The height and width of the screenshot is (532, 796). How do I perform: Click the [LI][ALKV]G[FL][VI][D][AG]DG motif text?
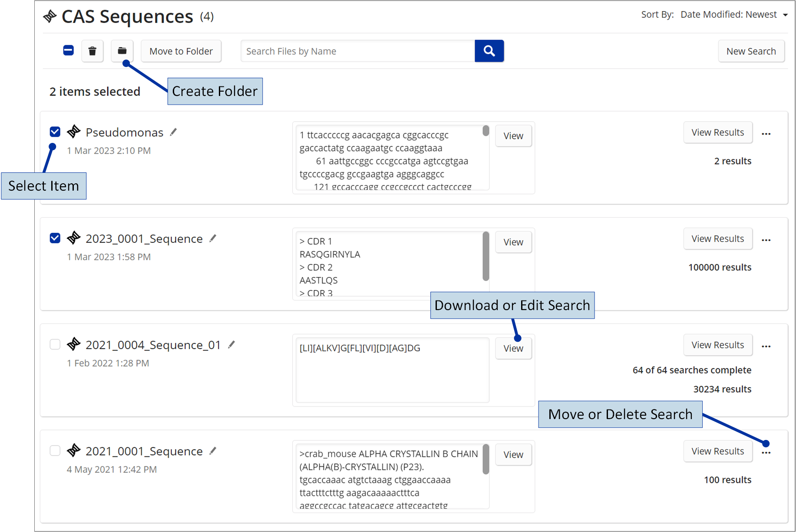(360, 348)
